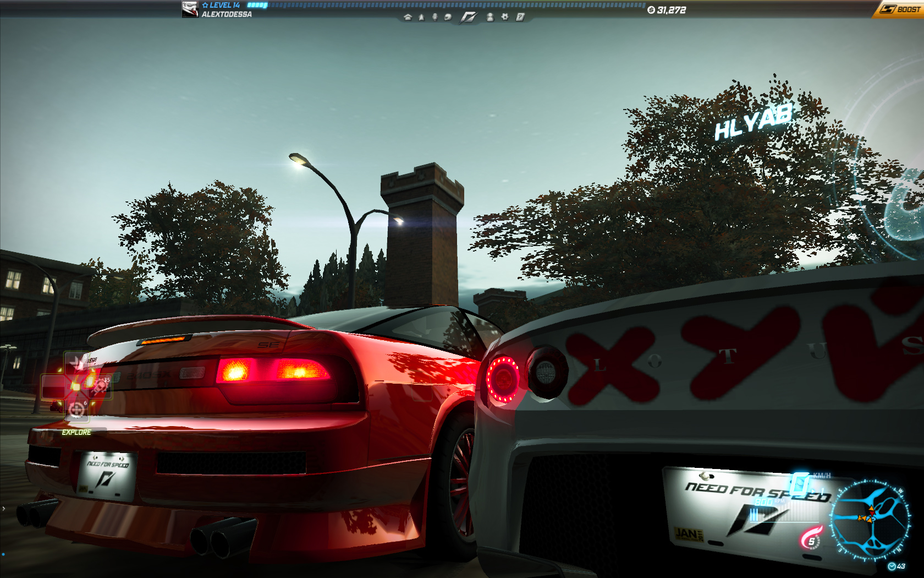Click the microphone-shaped icon in the top menu
This screenshot has width=924, height=578.
[x=435, y=17]
